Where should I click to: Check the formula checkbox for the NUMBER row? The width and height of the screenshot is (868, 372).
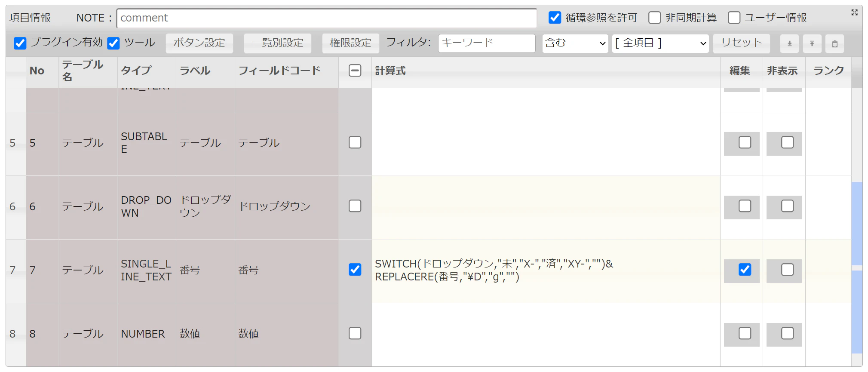pos(355,333)
